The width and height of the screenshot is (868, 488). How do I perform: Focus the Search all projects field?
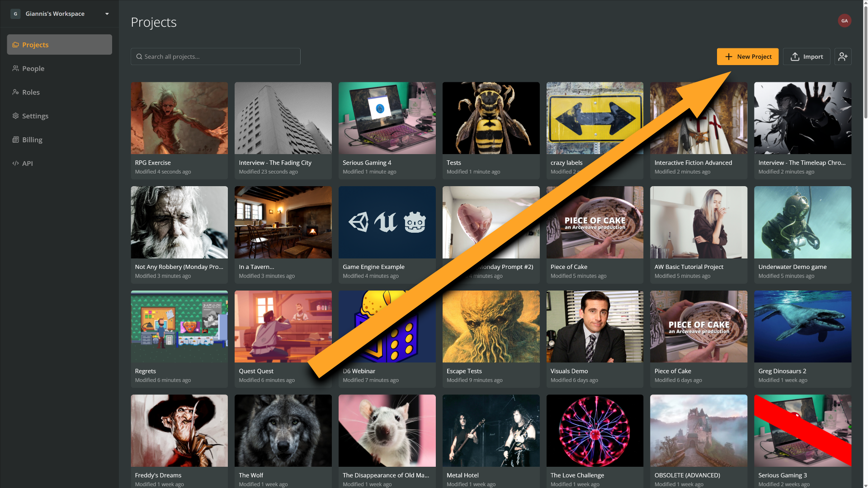(x=216, y=56)
